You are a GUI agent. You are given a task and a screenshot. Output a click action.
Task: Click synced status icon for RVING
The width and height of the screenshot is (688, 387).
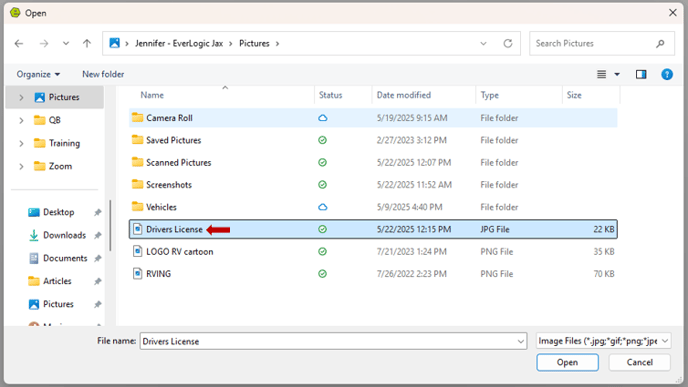pos(322,274)
